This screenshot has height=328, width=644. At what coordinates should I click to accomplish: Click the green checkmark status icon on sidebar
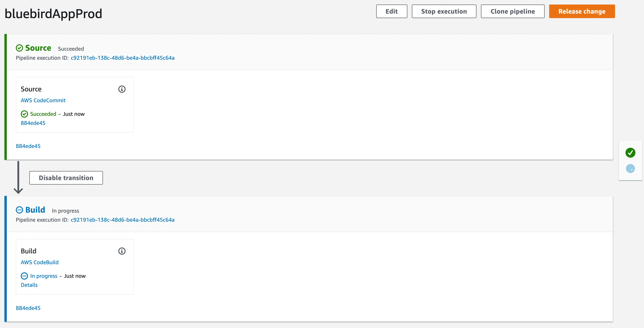[631, 152]
